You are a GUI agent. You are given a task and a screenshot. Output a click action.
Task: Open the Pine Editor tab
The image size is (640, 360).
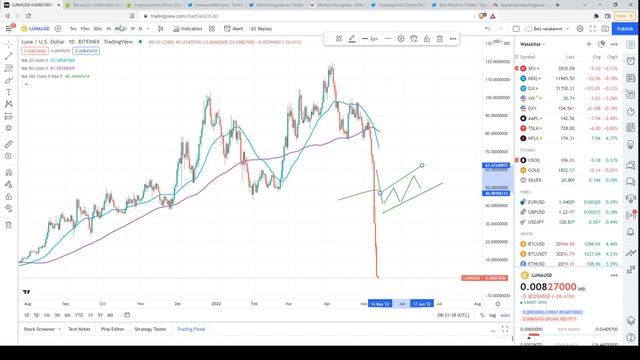pos(112,329)
